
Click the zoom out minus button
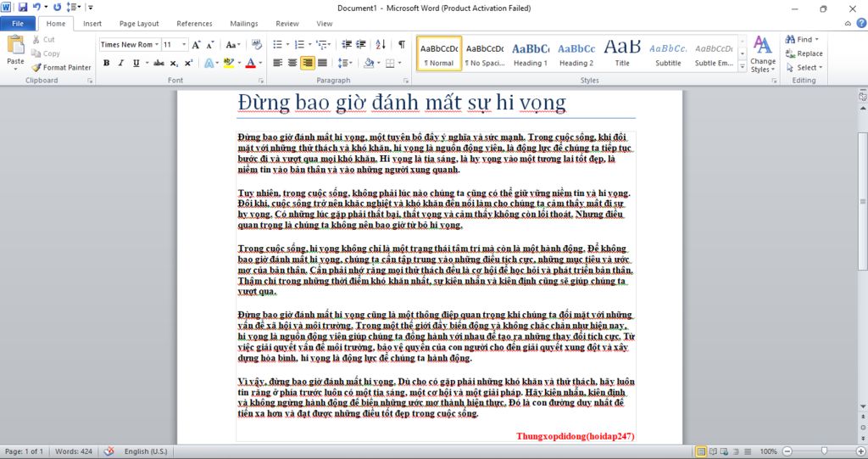point(787,451)
